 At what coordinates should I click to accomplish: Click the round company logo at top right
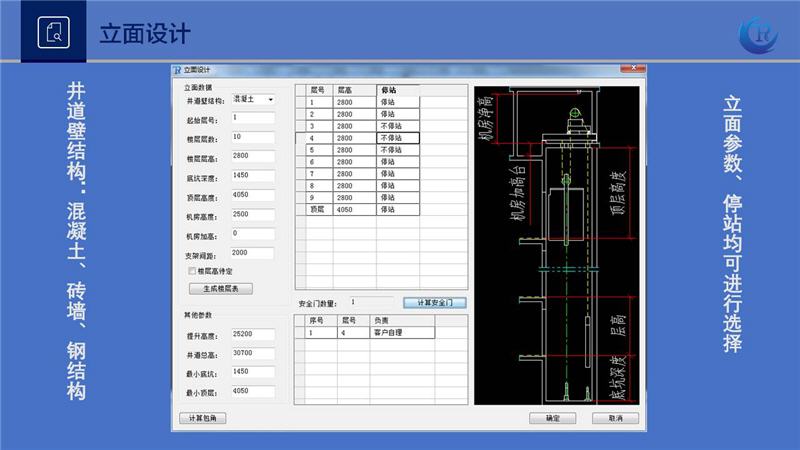tap(757, 33)
